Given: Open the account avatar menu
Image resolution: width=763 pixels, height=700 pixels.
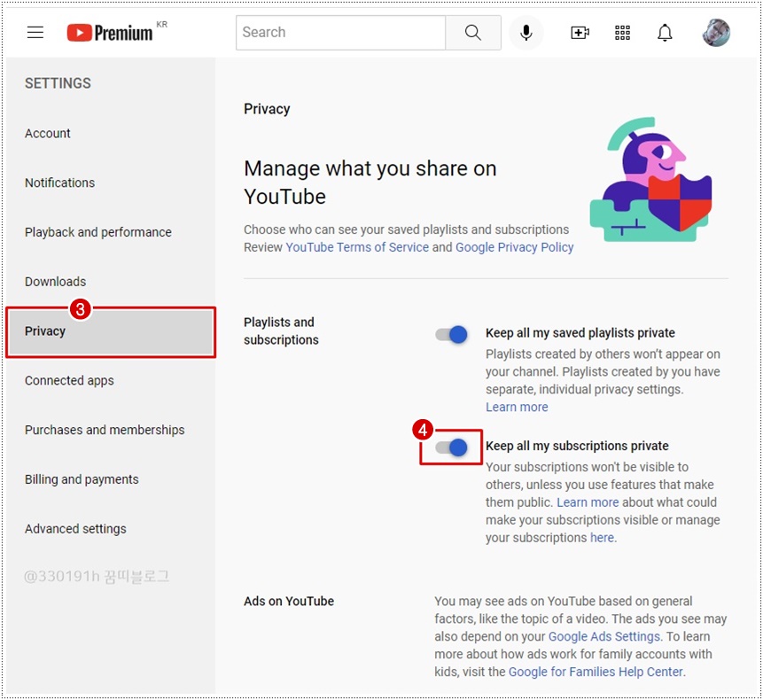Looking at the screenshot, I should point(716,33).
